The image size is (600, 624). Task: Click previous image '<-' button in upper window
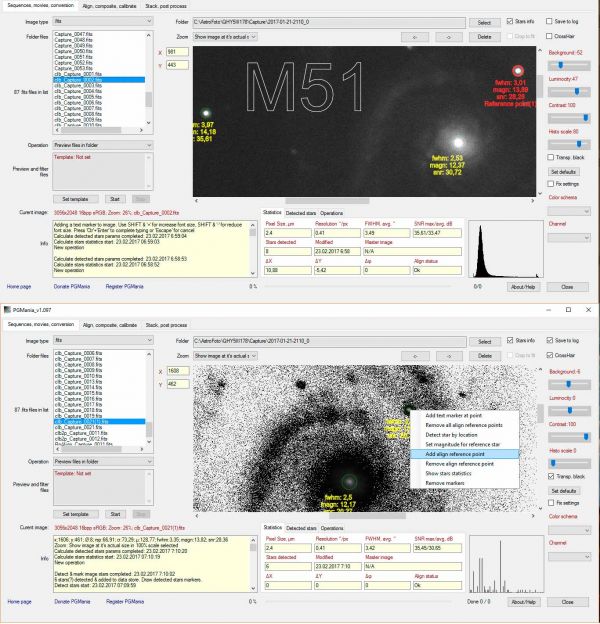pos(415,37)
